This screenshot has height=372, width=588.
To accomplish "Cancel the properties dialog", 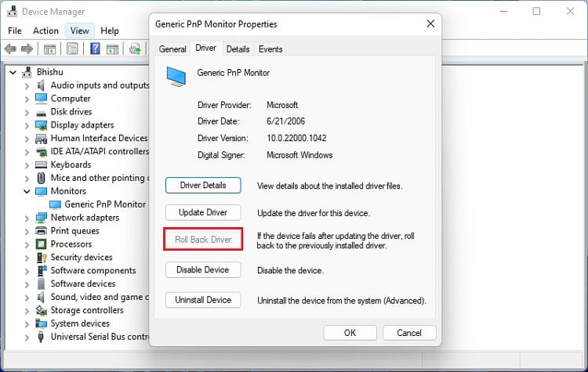I will click(409, 333).
